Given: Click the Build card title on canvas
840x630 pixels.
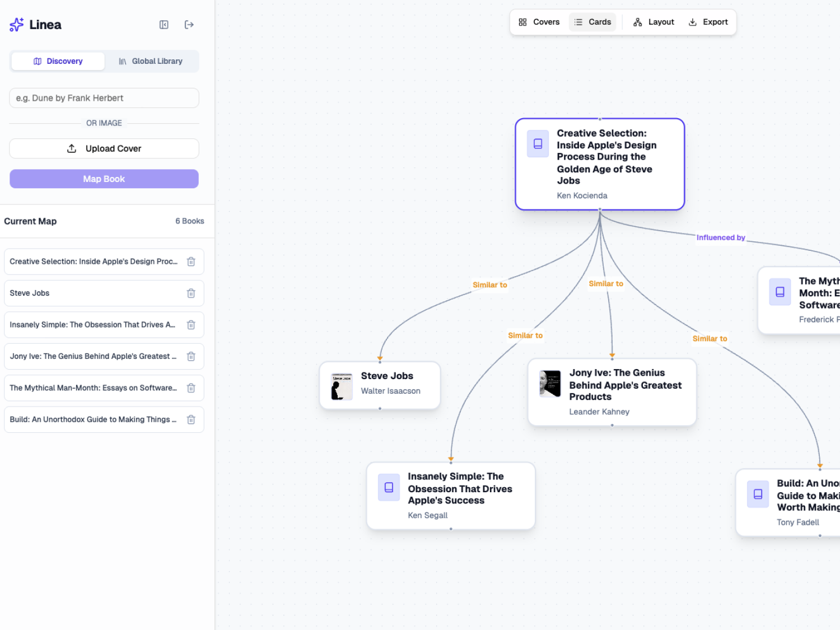Looking at the screenshot, I should (808, 495).
